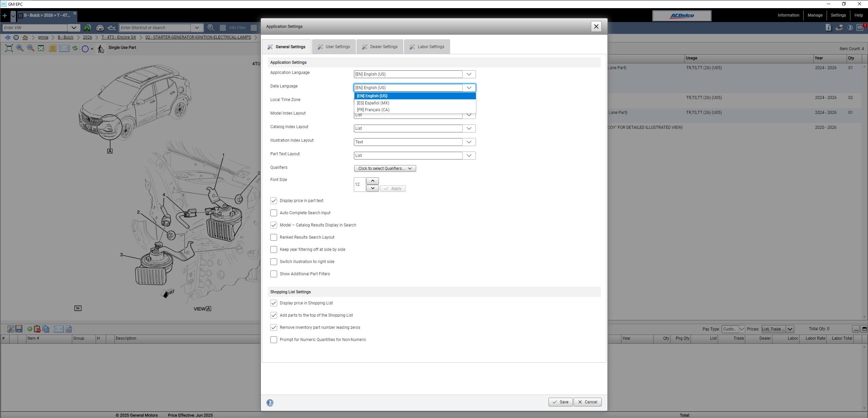Open the help icon in settings dialog

pos(270,402)
